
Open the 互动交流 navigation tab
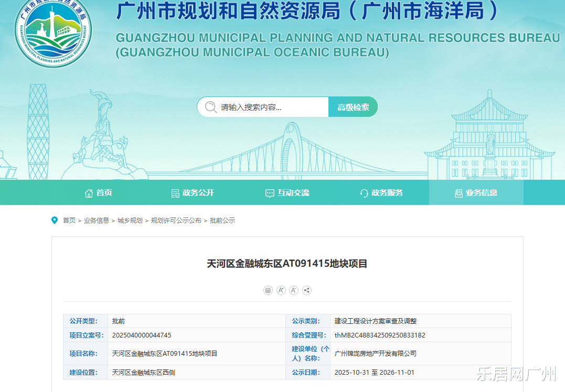point(287,193)
